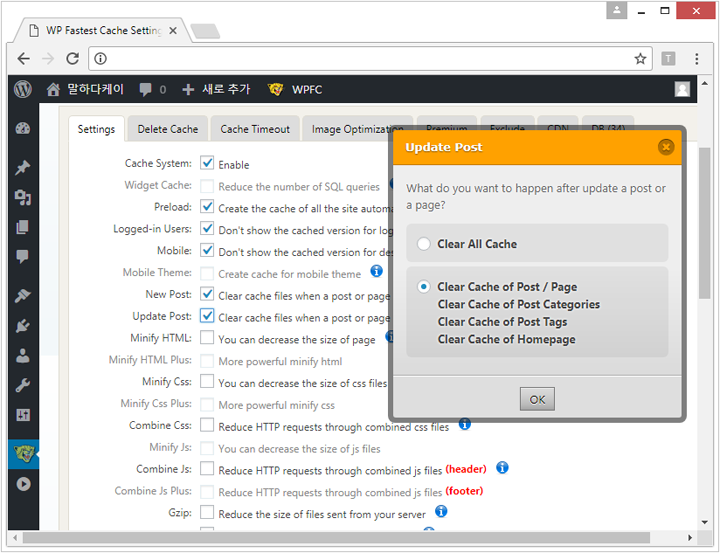Select Clear Cache of Post / Page option
Image resolution: width=720 pixels, height=553 pixels.
pos(424,287)
